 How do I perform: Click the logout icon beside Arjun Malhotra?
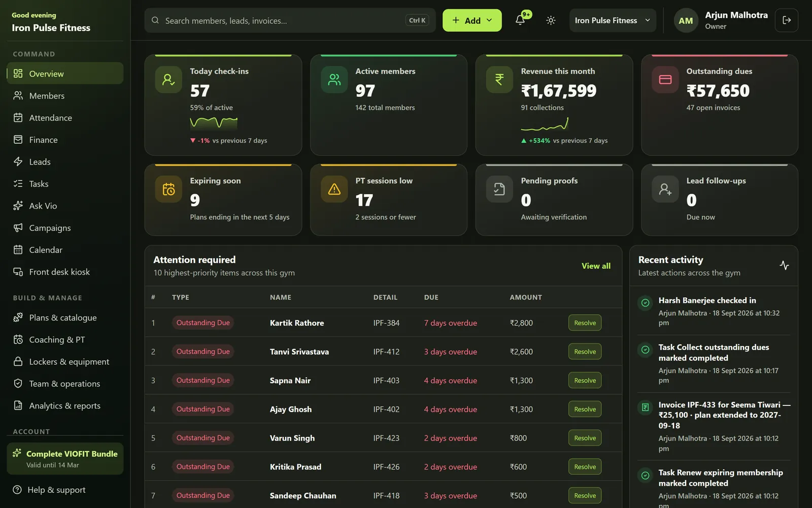click(787, 20)
